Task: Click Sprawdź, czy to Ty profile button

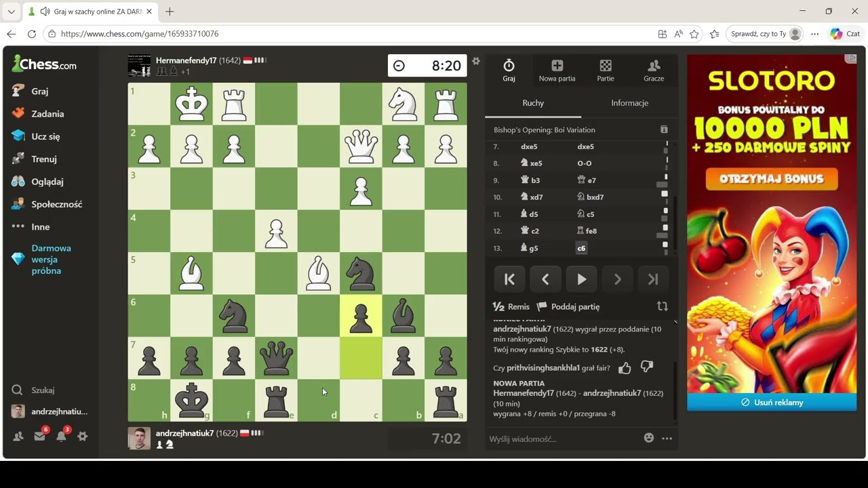Action: (765, 34)
